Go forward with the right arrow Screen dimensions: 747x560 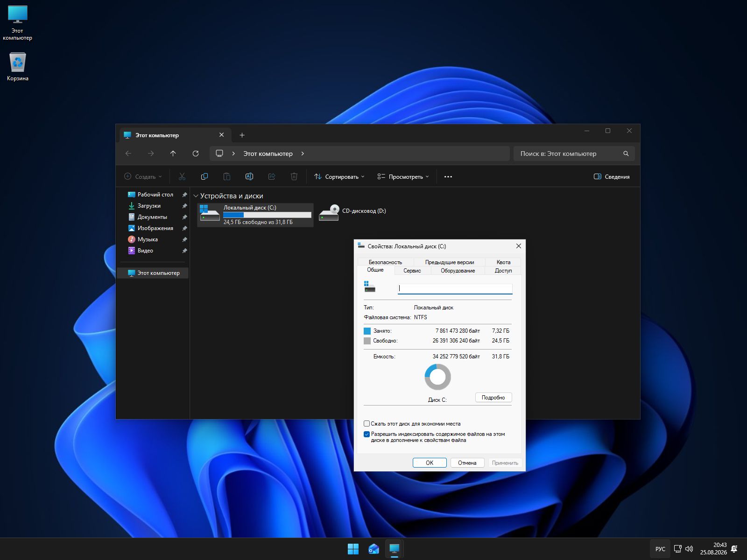coord(151,154)
